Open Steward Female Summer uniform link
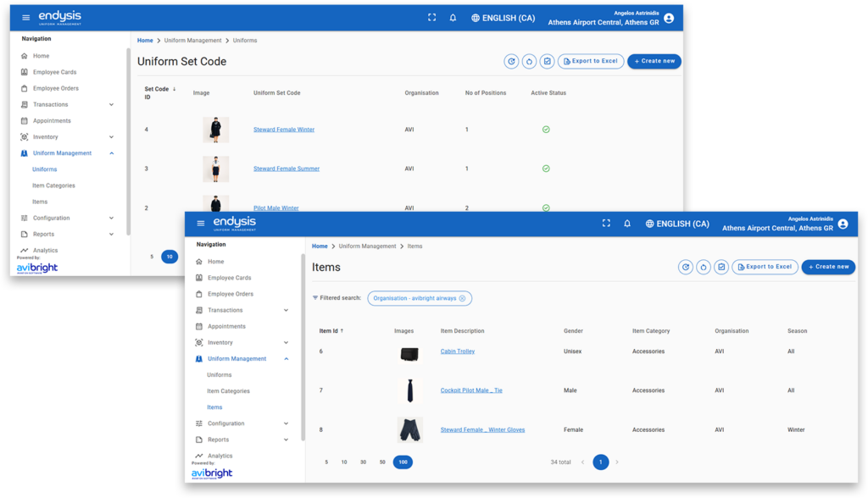This screenshot has height=498, width=868. tap(287, 169)
